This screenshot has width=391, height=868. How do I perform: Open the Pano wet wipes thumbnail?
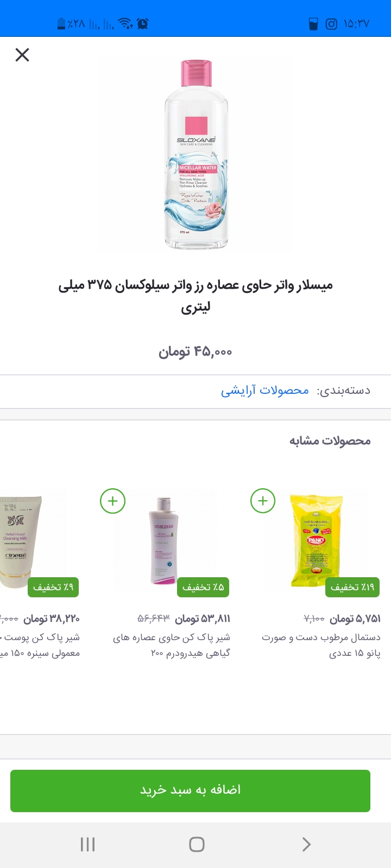coord(316,540)
